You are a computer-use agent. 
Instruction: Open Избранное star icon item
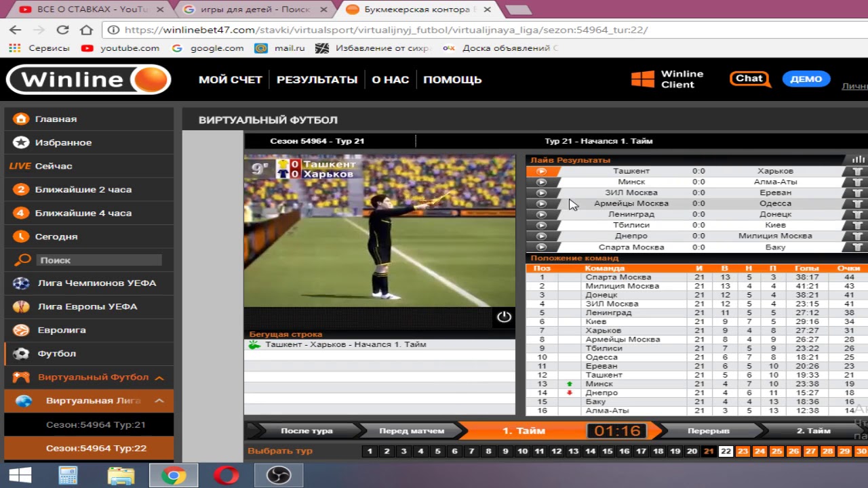coord(89,142)
